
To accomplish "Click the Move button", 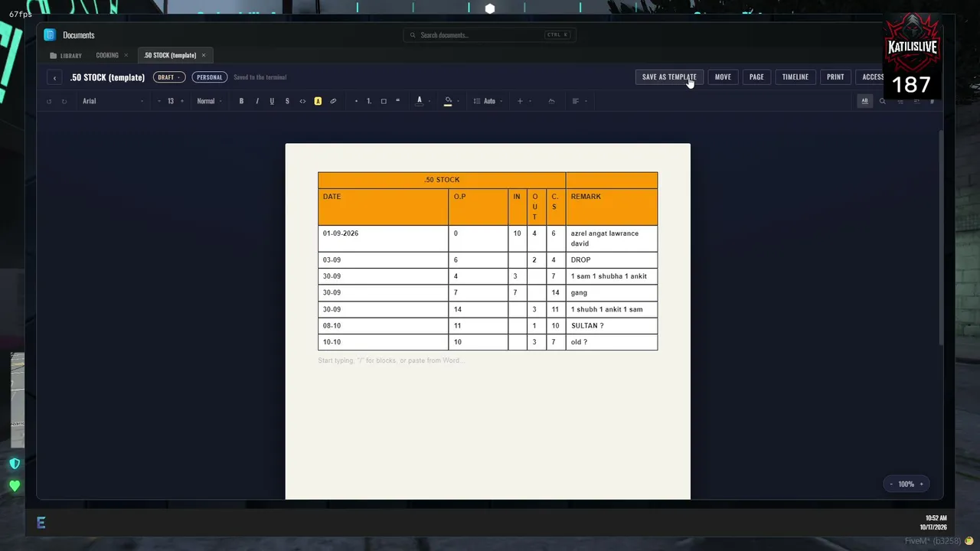I will tap(723, 77).
